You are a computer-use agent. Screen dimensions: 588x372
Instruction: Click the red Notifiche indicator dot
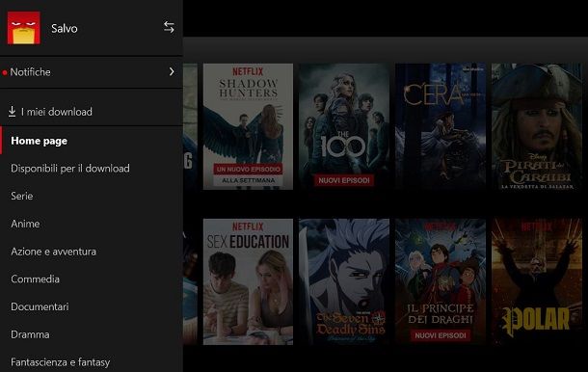tap(5, 72)
